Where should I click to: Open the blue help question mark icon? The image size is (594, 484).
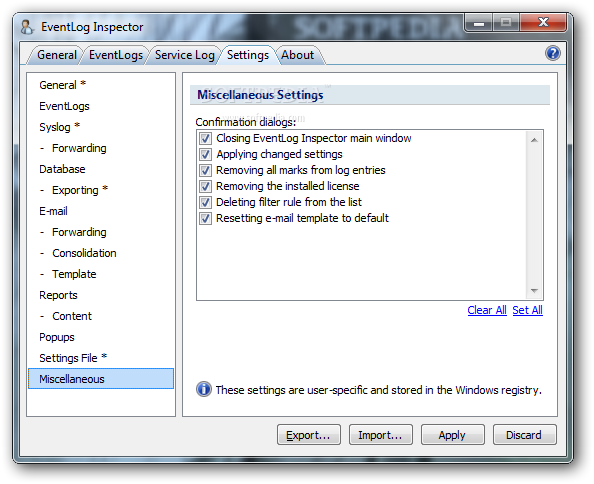tap(553, 53)
